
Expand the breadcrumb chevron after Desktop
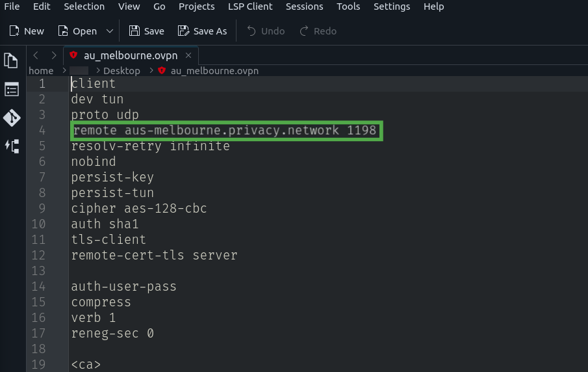[151, 70]
